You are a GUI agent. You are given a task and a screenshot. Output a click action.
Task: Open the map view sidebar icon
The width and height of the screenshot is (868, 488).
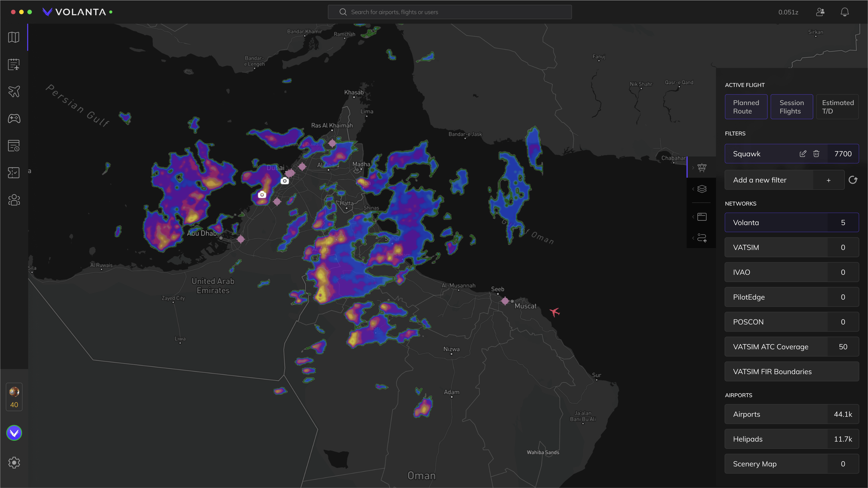pyautogui.click(x=14, y=37)
